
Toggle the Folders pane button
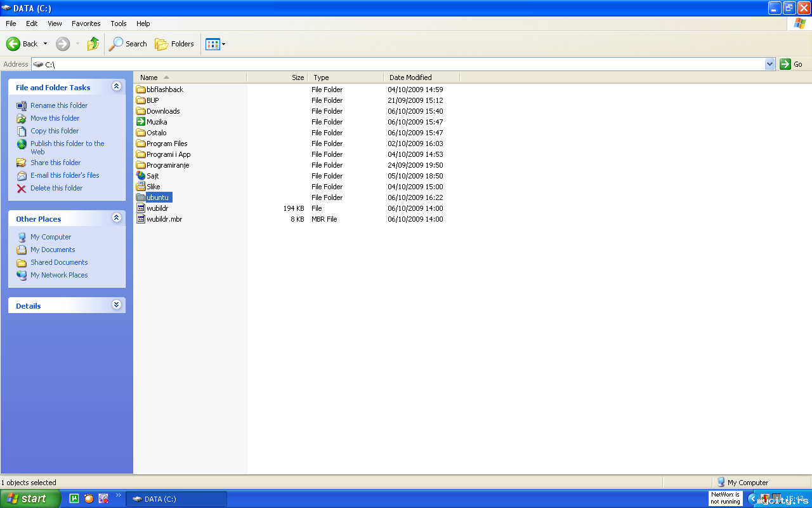click(174, 44)
